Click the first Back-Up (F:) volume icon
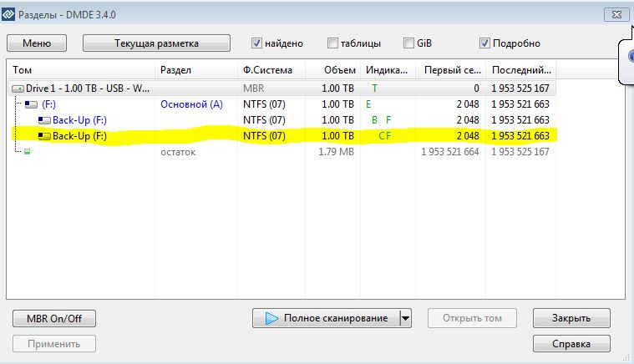The width and height of the screenshot is (634, 364). click(x=44, y=120)
